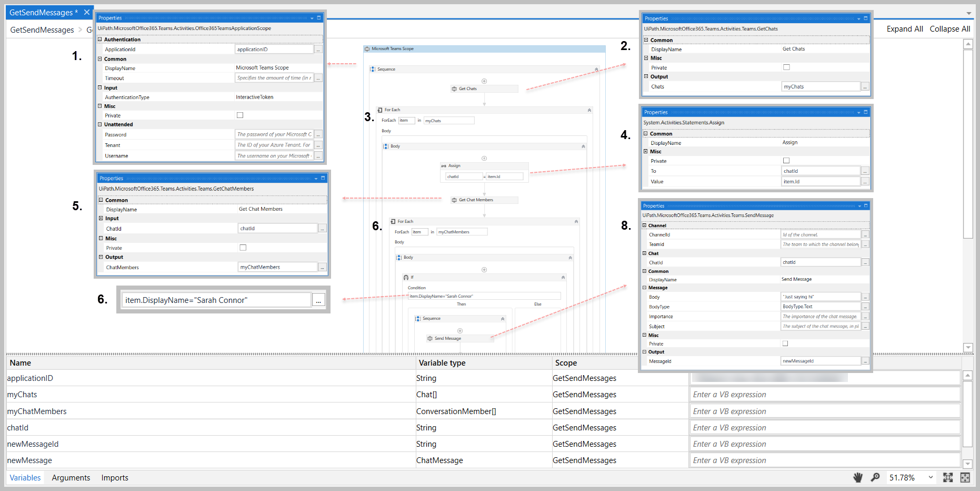This screenshot has height=491, width=980.
Task: Collapse the For Each over myChatMembers
Action: pos(576,222)
